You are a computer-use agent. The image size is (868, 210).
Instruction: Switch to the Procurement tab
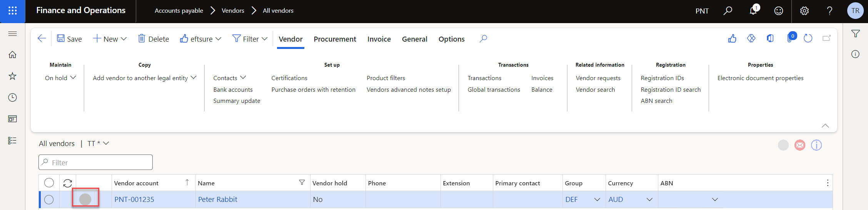pyautogui.click(x=335, y=39)
